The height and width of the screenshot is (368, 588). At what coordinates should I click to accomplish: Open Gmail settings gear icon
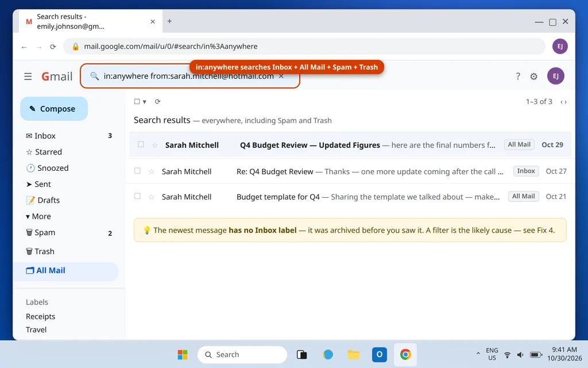(x=533, y=76)
